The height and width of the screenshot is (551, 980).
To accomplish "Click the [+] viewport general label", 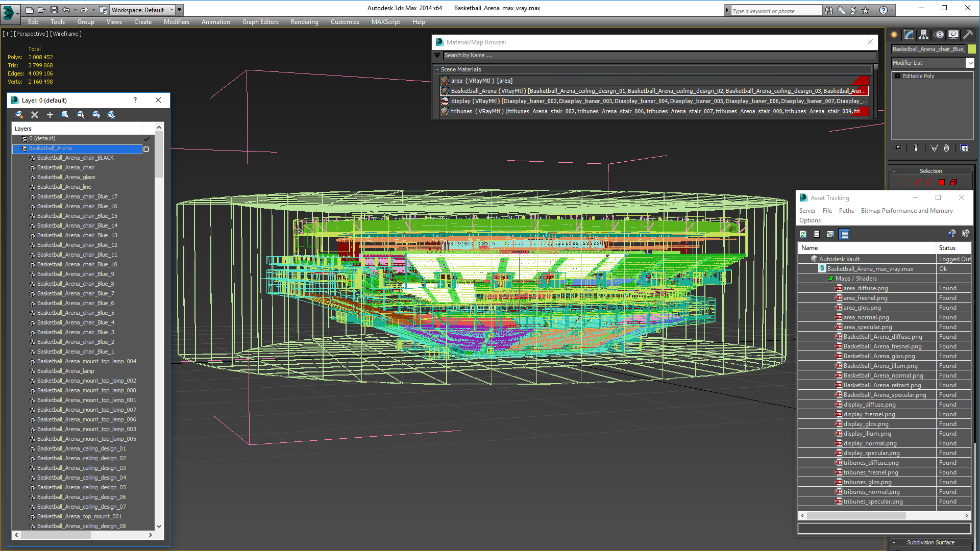I will [8, 34].
